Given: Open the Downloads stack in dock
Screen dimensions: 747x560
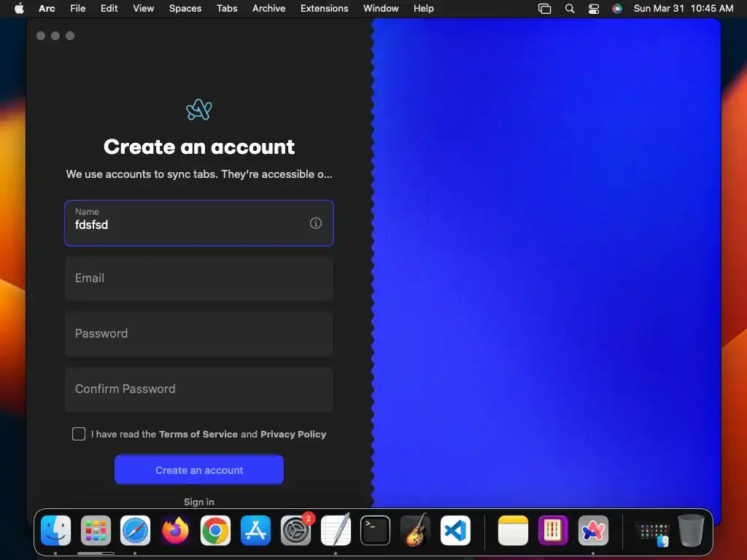Looking at the screenshot, I should point(653,532).
